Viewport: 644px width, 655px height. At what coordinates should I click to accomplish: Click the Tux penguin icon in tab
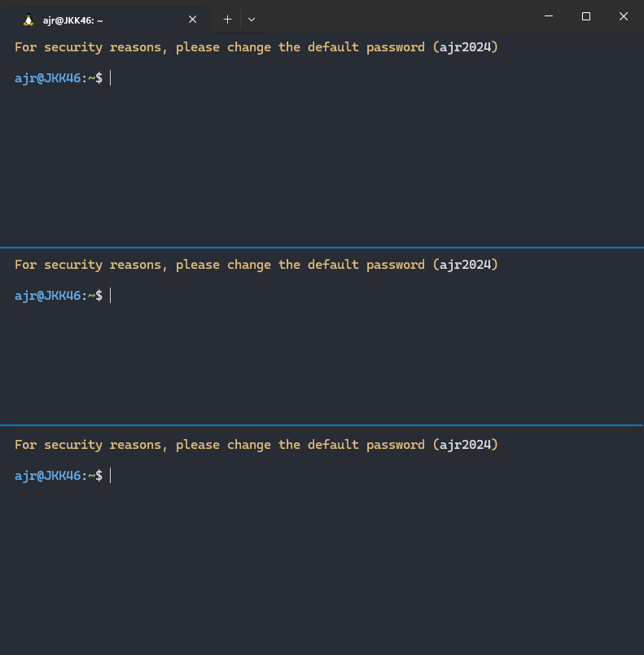coord(28,20)
